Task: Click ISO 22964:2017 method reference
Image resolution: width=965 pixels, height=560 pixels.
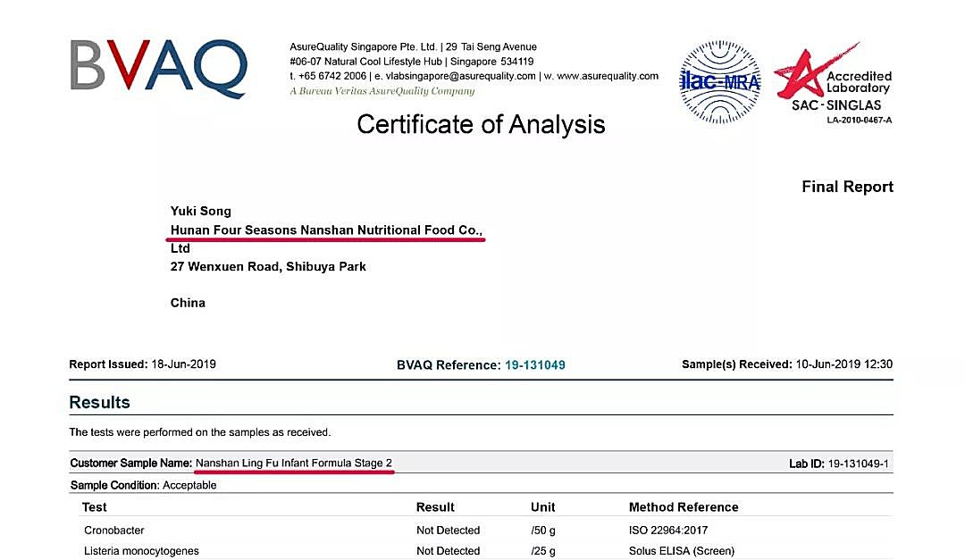Action: click(x=667, y=530)
